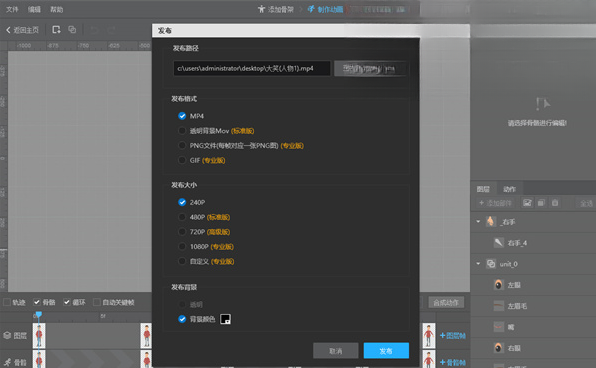
Task: Open the 帮助 menu
Action: click(57, 9)
